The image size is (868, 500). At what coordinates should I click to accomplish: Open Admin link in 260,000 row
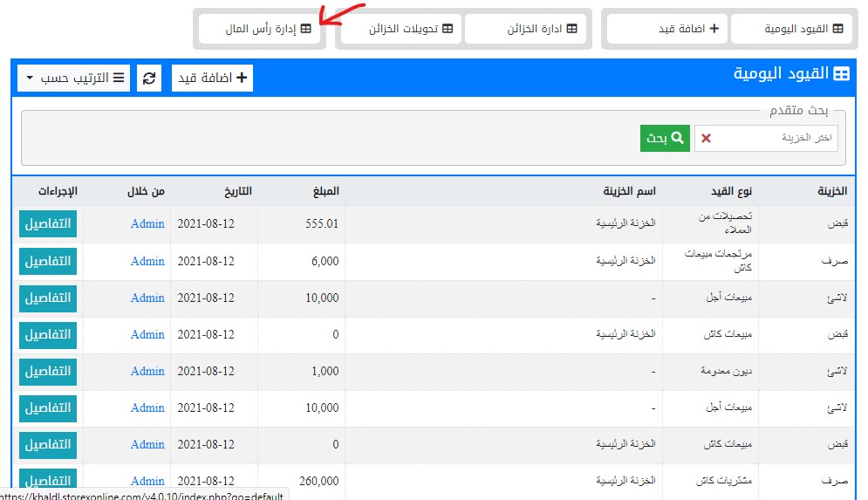tap(147, 481)
